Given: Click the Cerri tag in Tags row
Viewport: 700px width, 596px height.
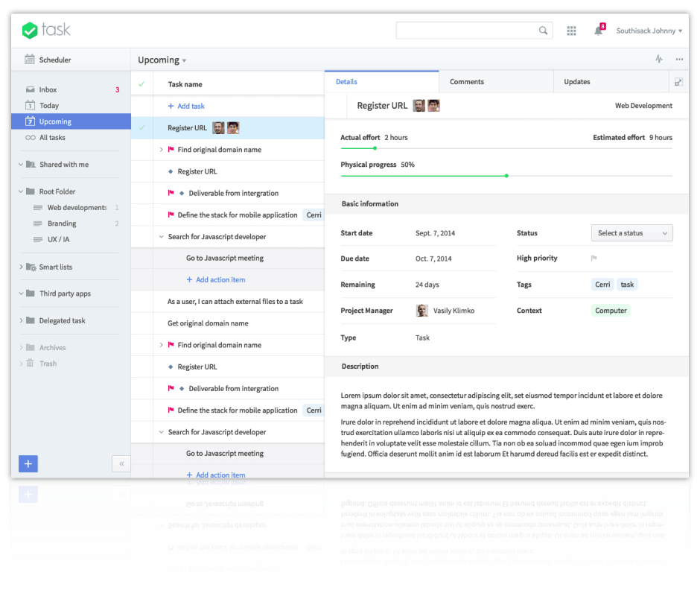Looking at the screenshot, I should [x=602, y=285].
